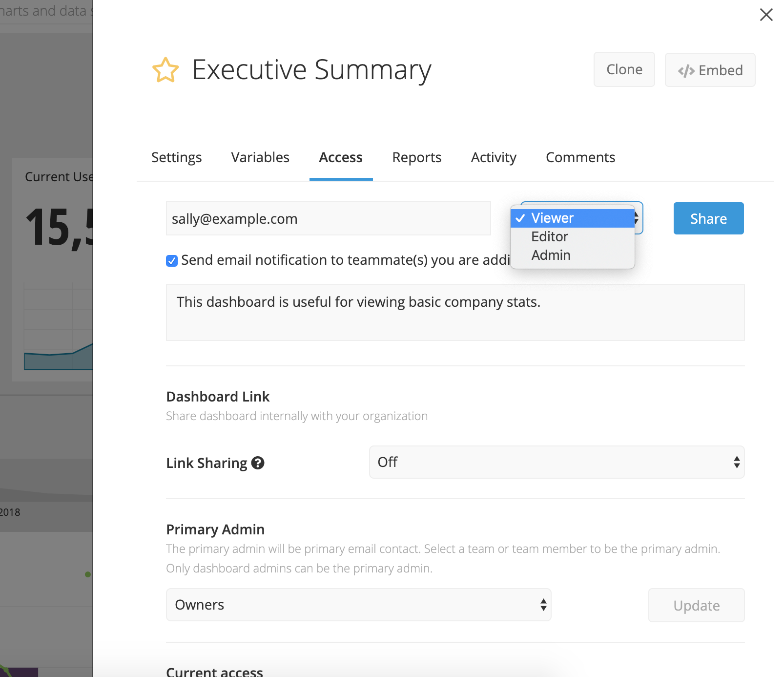
Task: Open the Settings tab
Action: point(176,157)
